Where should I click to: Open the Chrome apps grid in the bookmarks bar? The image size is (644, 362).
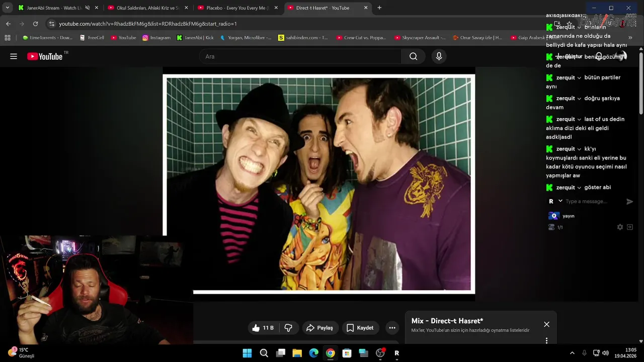click(x=8, y=38)
